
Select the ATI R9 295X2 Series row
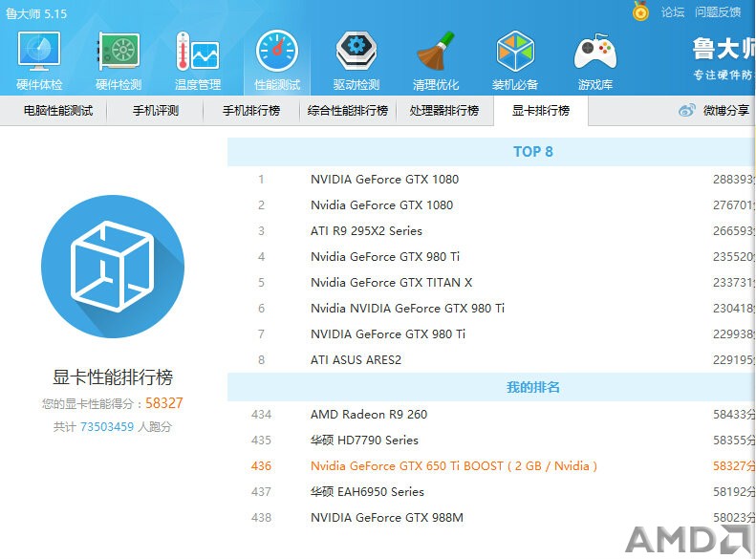click(x=491, y=231)
